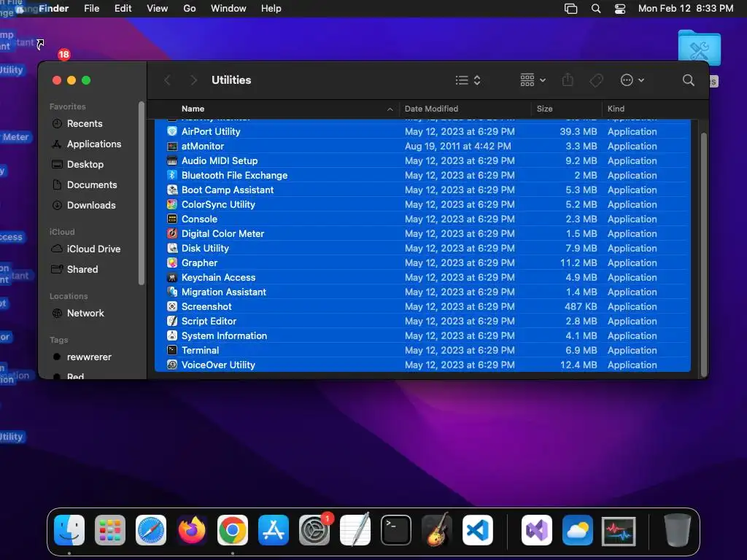Select the VoiceOver Utility icon
This screenshot has width=747, height=560.
[172, 365]
